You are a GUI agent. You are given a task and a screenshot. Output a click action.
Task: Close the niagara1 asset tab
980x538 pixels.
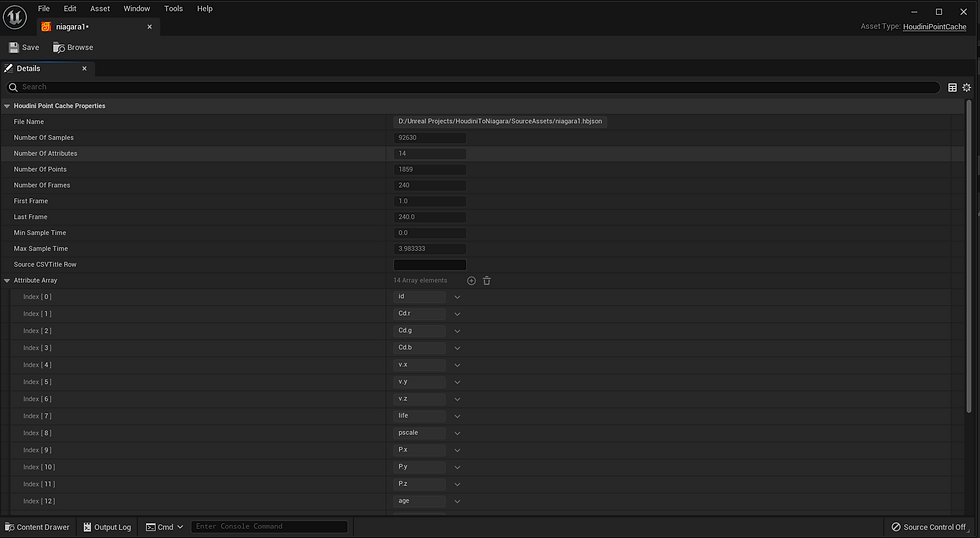tap(149, 27)
